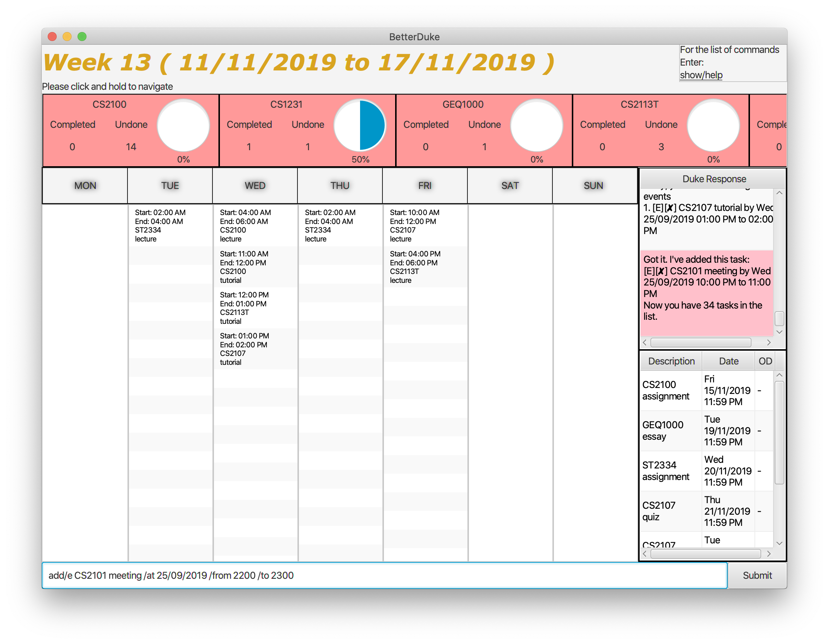Select the WED day column header

click(255, 186)
